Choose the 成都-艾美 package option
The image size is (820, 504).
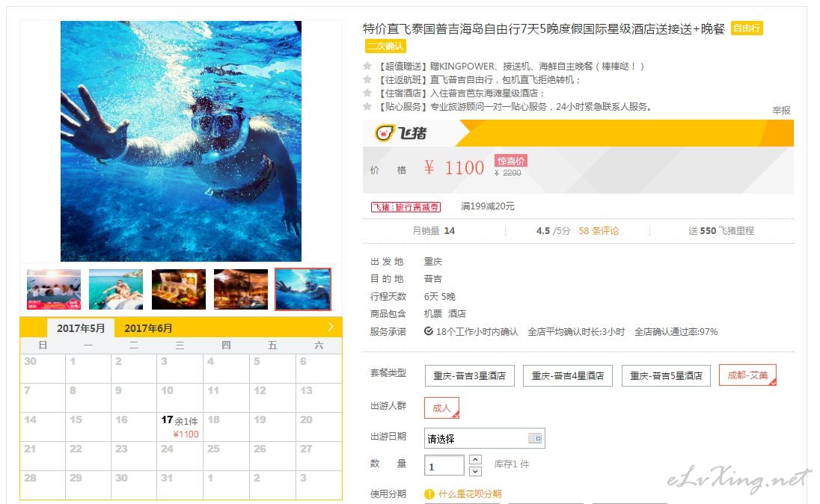point(748,375)
